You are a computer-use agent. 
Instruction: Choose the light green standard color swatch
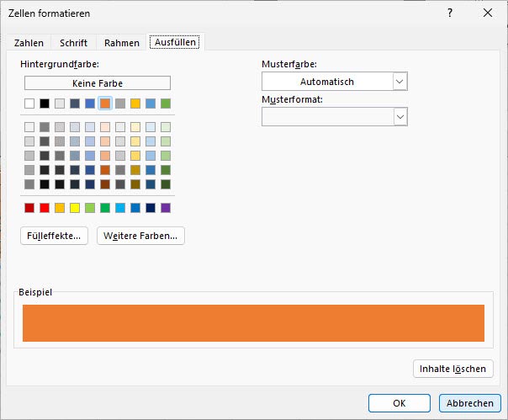[x=90, y=208]
